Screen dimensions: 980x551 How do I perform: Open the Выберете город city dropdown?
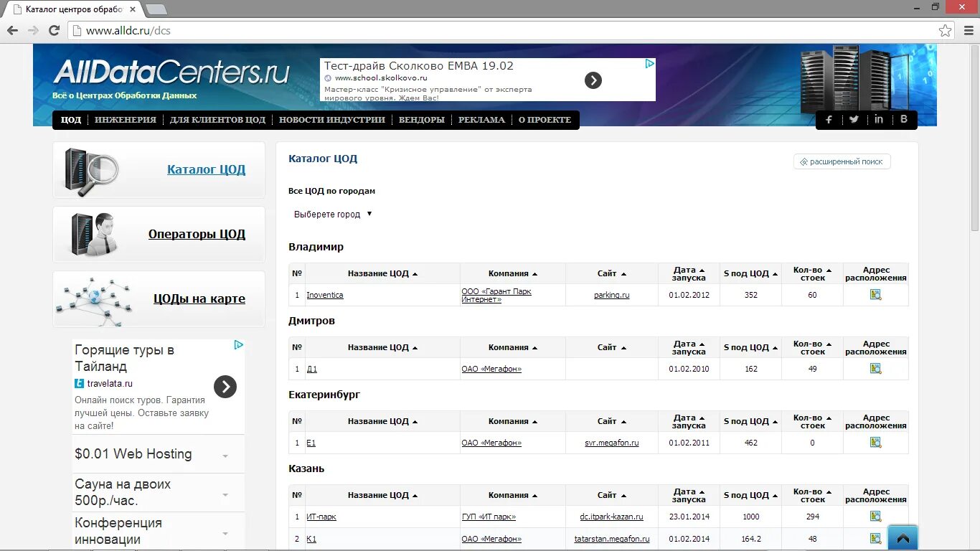point(333,215)
